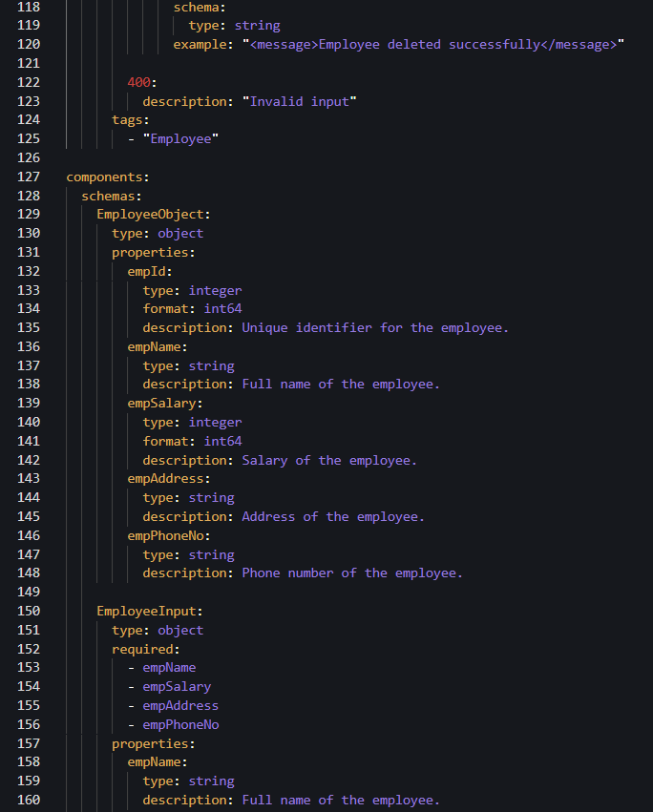Click the empId property key

pos(146,271)
